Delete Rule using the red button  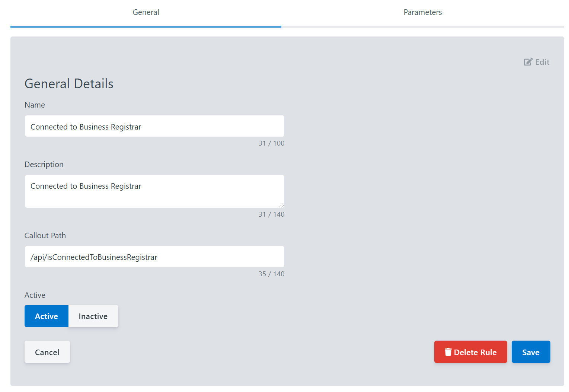click(x=470, y=352)
